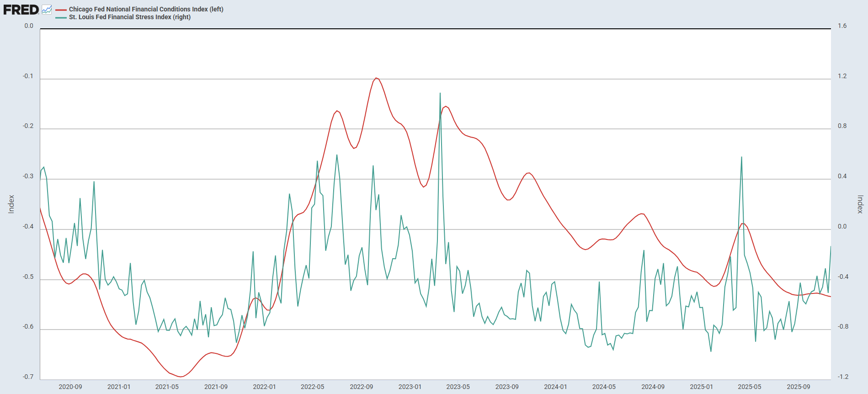This screenshot has width=868, height=394.
Task: Click the small chart icon beside FRED logo
Action: [x=47, y=10]
